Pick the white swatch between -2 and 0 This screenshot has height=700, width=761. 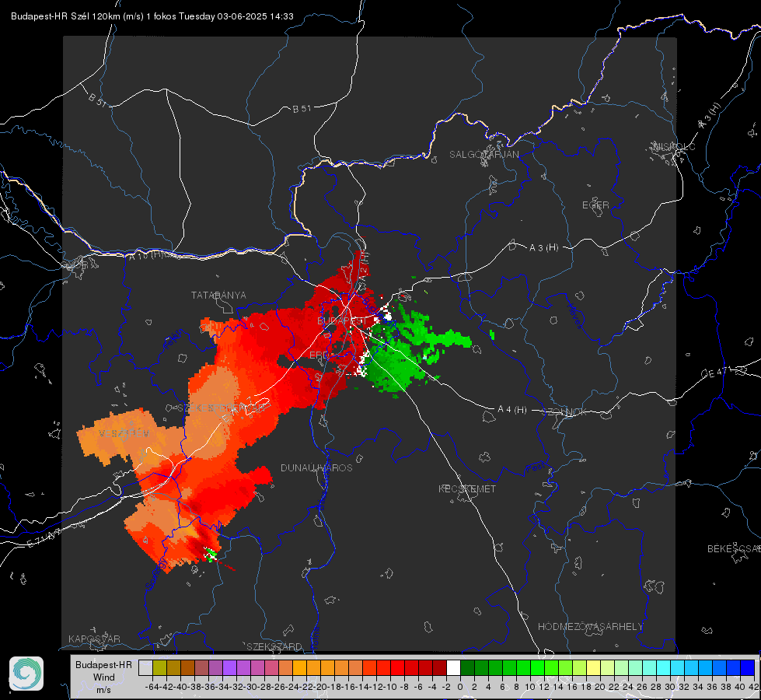453,667
